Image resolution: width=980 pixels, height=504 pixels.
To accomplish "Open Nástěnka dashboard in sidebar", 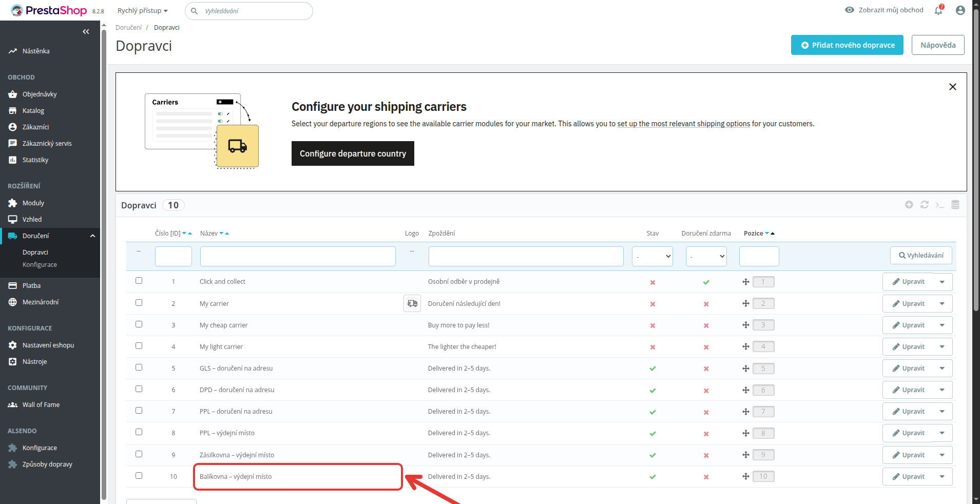I will (x=36, y=51).
